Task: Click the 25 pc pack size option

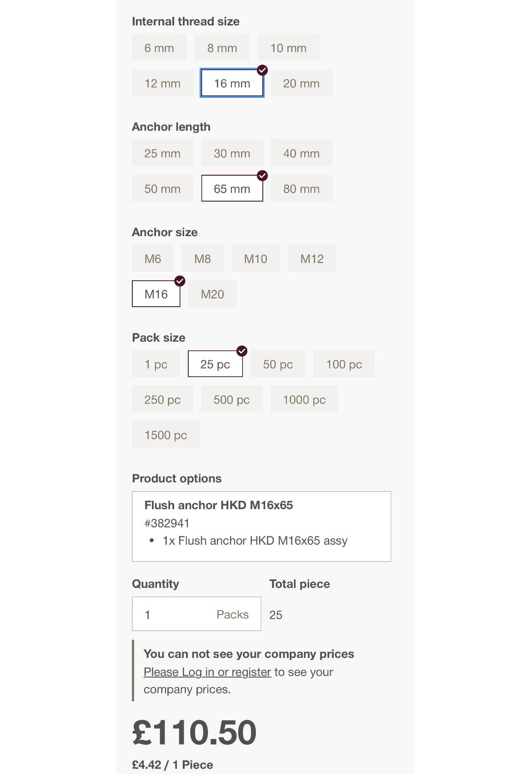Action: (x=215, y=364)
